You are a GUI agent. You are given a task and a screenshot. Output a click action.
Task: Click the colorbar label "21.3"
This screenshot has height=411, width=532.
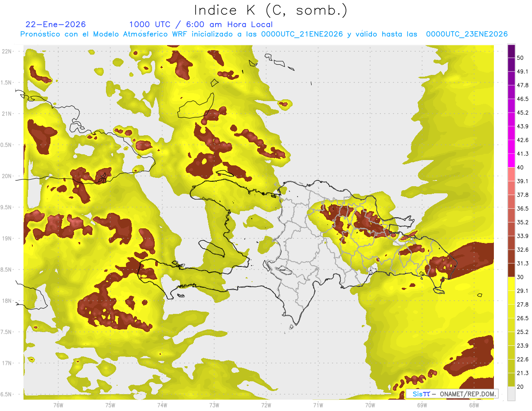523,373
